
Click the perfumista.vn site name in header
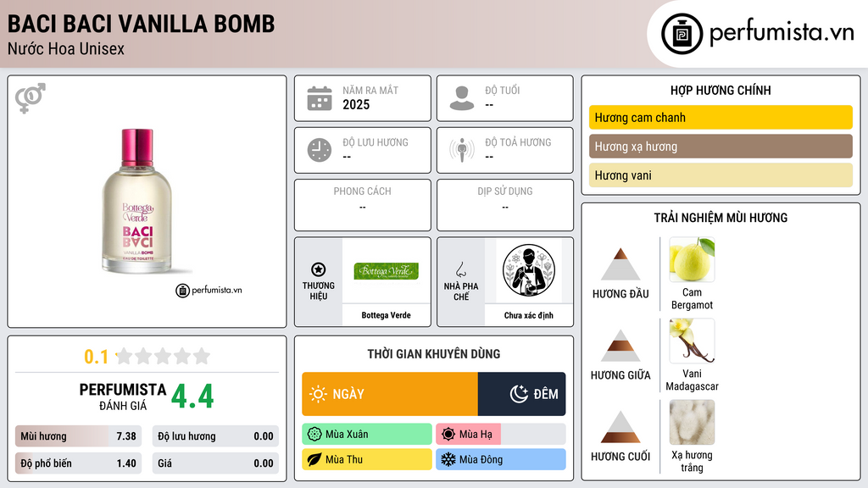pyautogui.click(x=782, y=32)
